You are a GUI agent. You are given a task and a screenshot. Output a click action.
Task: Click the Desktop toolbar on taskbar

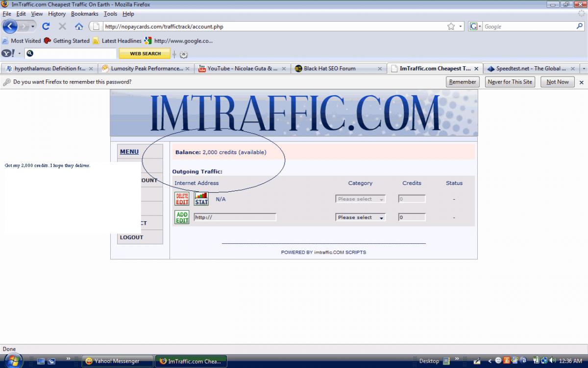[429, 361]
